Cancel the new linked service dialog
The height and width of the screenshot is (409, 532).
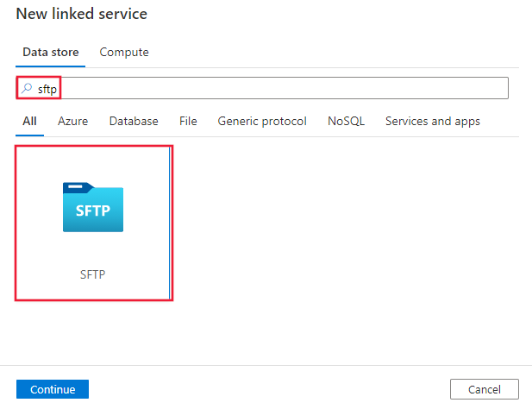tap(484, 389)
